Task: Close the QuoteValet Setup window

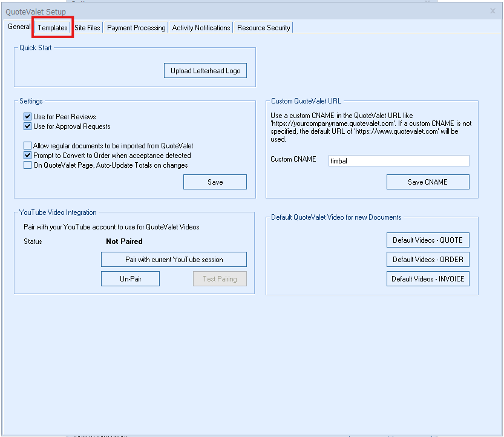Action: pyautogui.click(x=493, y=11)
